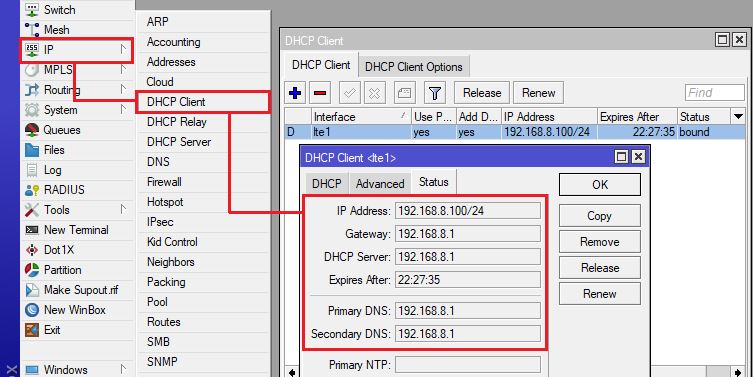This screenshot has width=753, height=377.
Task: Click the Exit door icon
Action: [x=32, y=330]
